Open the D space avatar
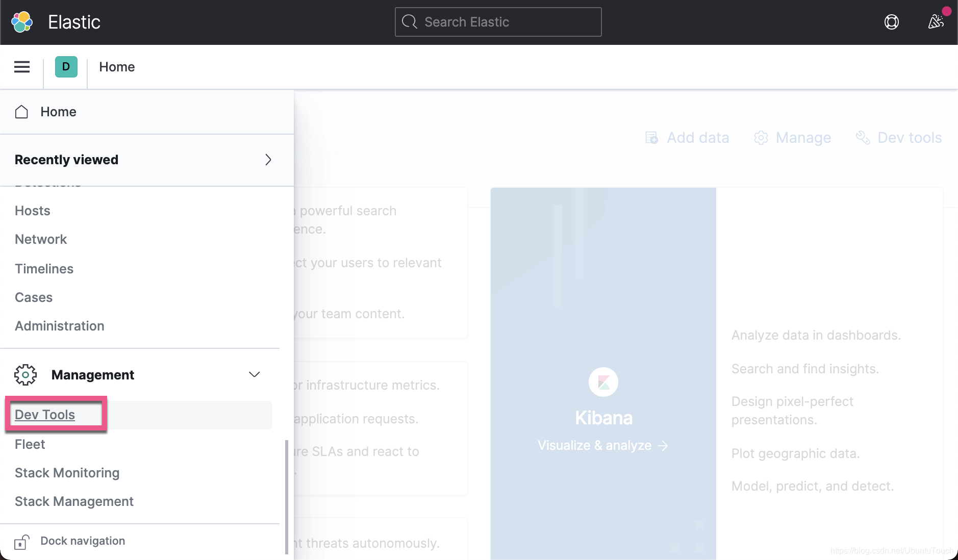The width and height of the screenshot is (958, 560). click(x=66, y=67)
